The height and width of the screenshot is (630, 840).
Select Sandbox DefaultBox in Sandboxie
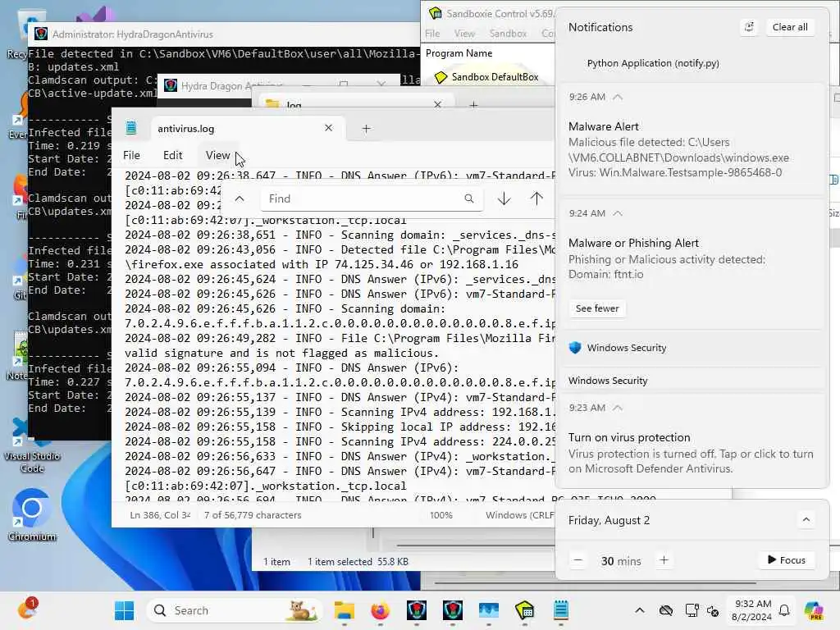point(495,77)
